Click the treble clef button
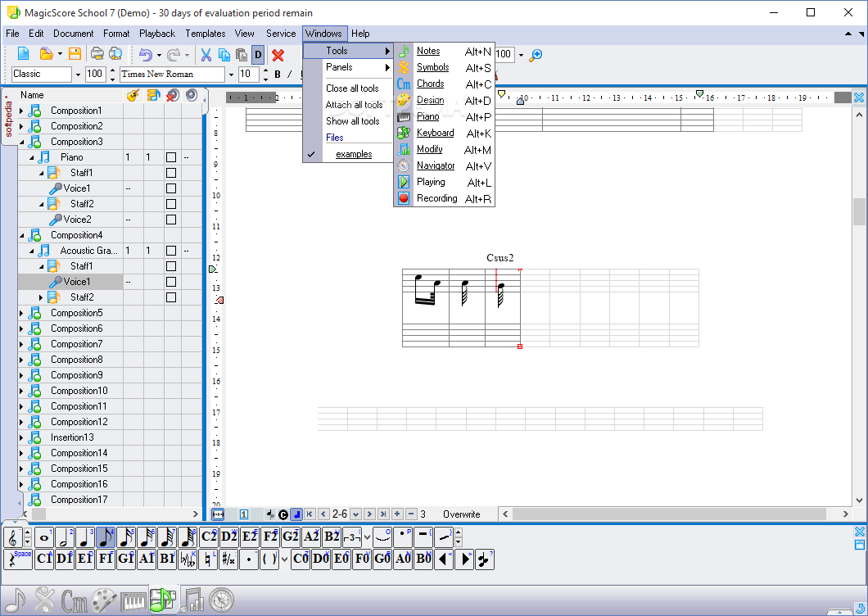Screen dimensions: 868x616 tap(13, 537)
